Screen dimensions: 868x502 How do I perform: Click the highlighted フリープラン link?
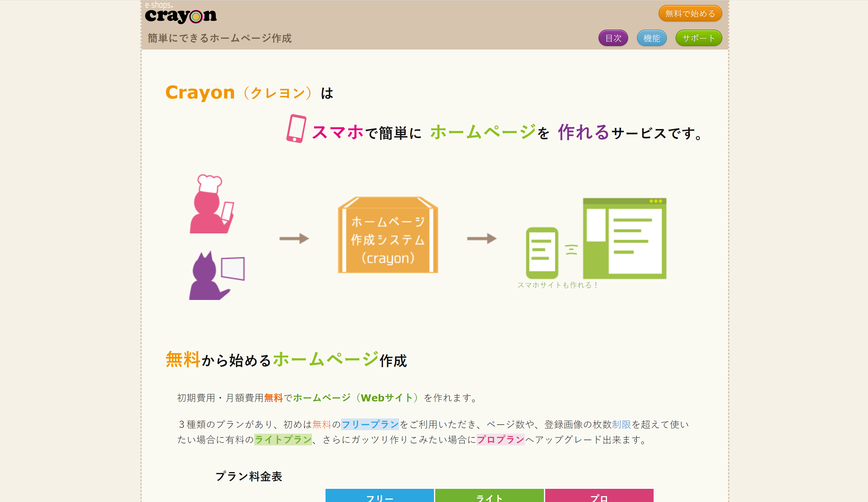click(369, 424)
